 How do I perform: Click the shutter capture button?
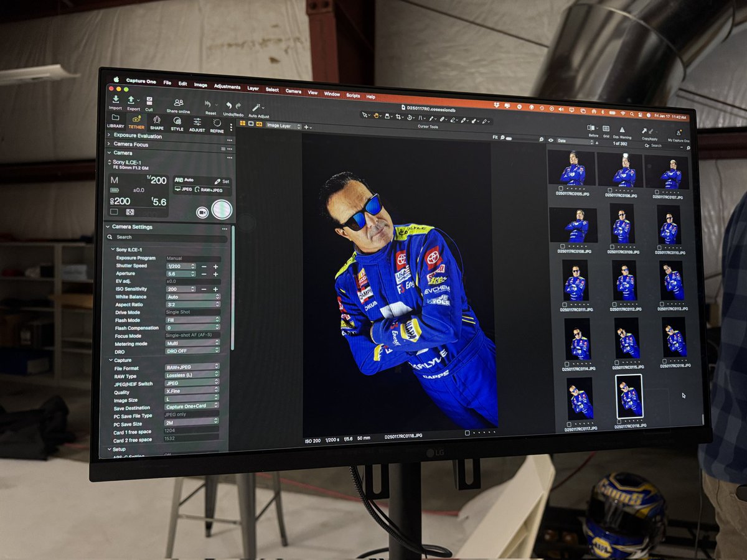(222, 209)
